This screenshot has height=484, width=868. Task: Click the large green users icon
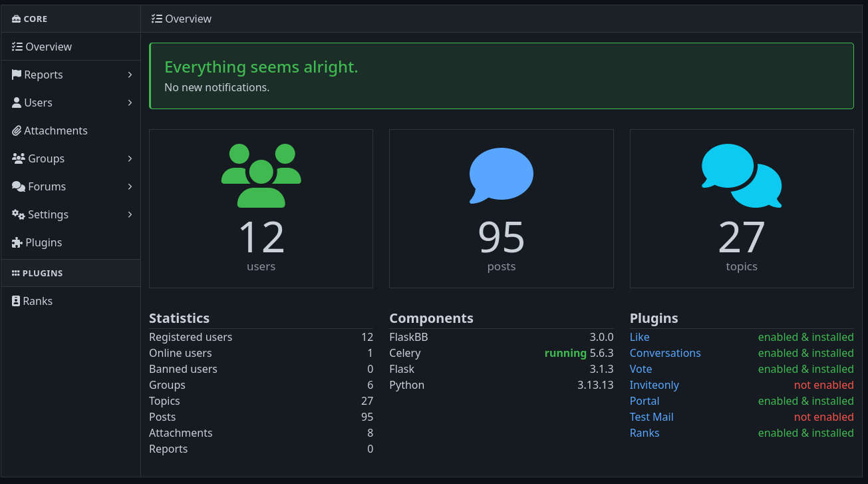261,176
